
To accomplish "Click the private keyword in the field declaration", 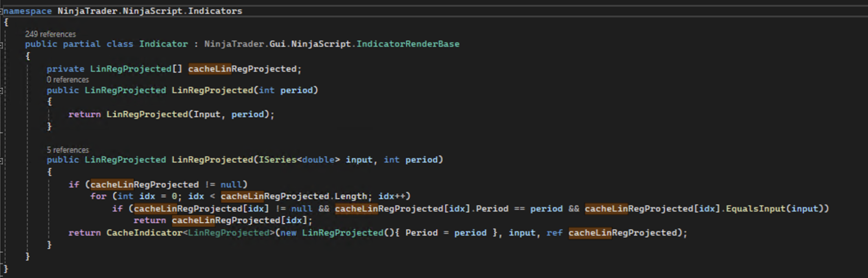I will click(x=66, y=69).
